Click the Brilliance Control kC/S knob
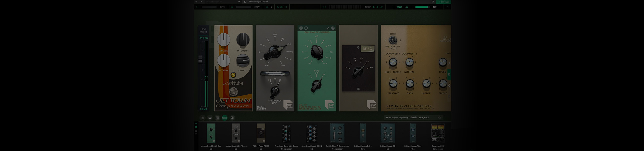This screenshot has width=644, height=151. (317, 85)
